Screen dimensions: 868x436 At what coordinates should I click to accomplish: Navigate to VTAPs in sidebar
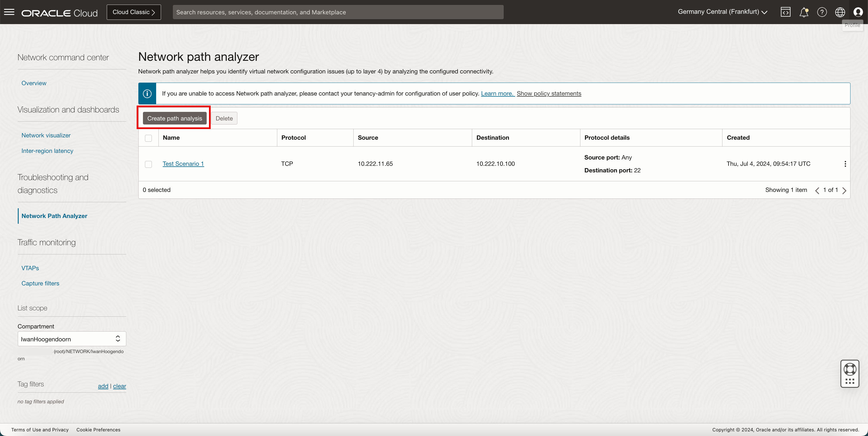[30, 268]
